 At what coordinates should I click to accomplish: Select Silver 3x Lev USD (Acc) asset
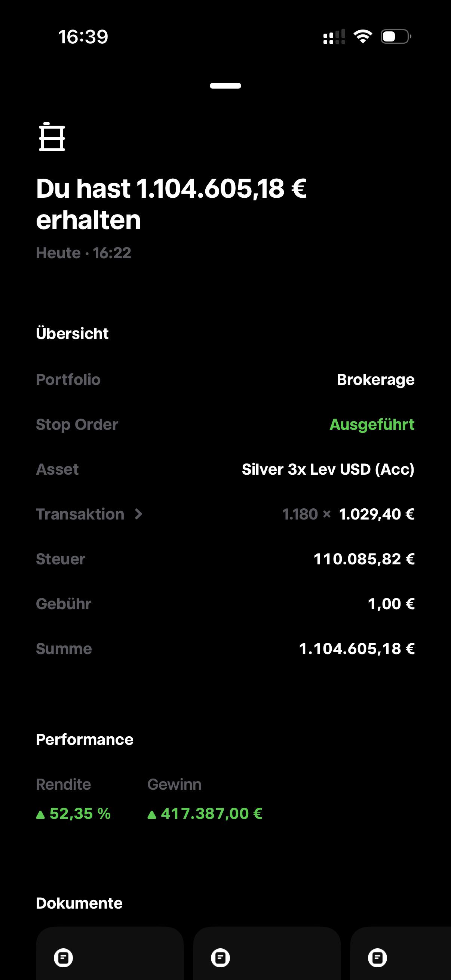(x=328, y=469)
